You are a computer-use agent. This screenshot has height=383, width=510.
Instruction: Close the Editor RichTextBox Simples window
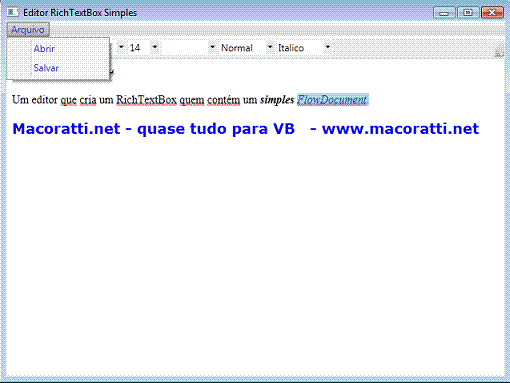tap(492, 13)
